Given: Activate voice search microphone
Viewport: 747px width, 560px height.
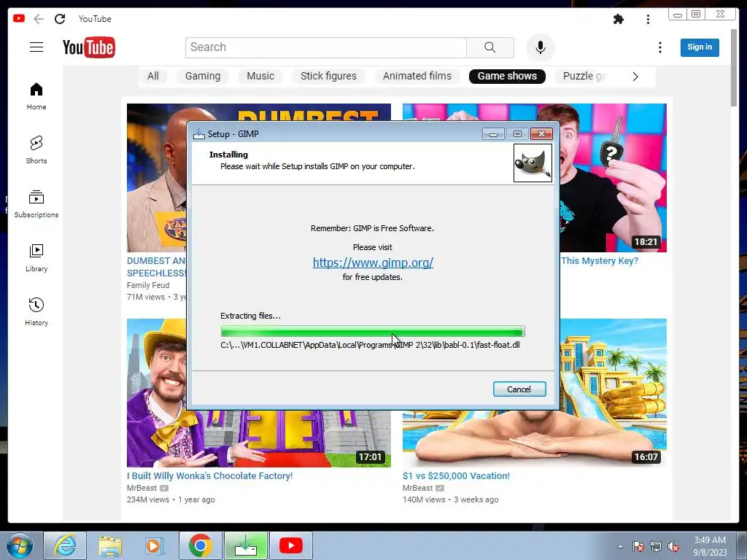Looking at the screenshot, I should [541, 47].
